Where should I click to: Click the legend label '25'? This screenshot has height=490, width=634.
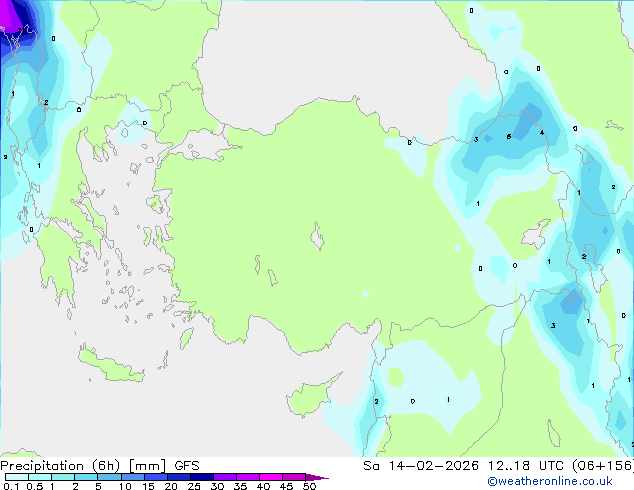(x=194, y=486)
